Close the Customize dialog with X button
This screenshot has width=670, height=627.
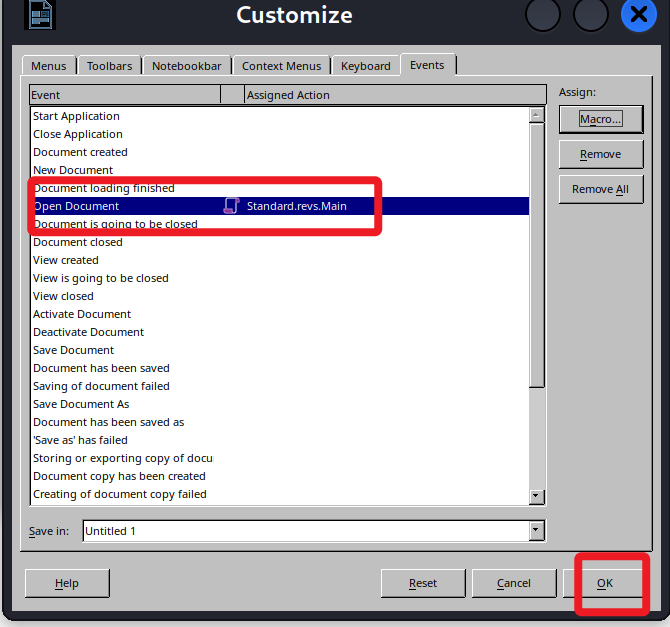pyautogui.click(x=639, y=15)
